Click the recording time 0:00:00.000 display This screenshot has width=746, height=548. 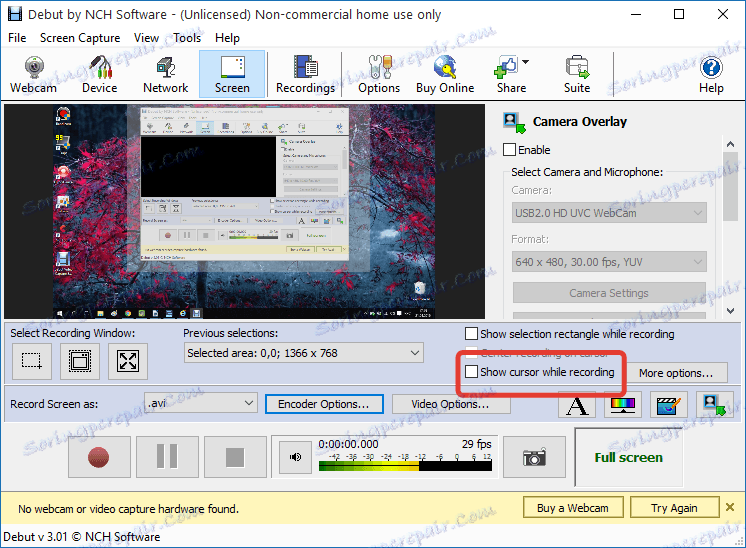[x=348, y=444]
